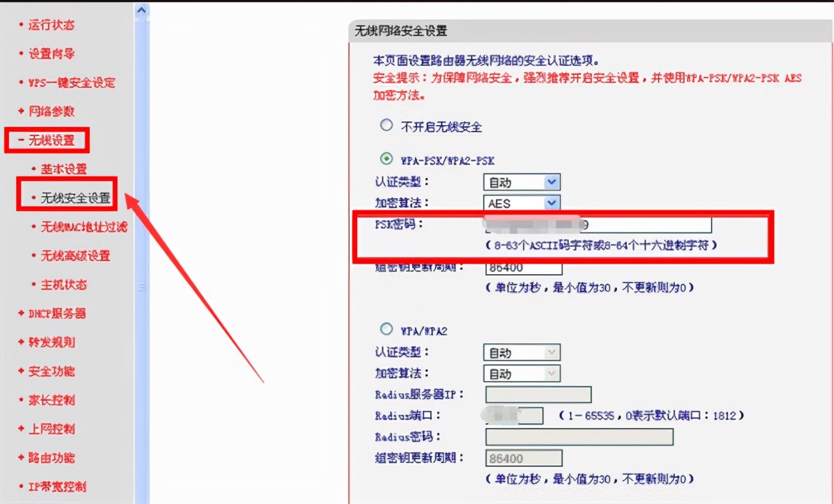The image size is (834, 504).
Task: 选择"不开启无线安全"单选按钮
Action: point(386,126)
